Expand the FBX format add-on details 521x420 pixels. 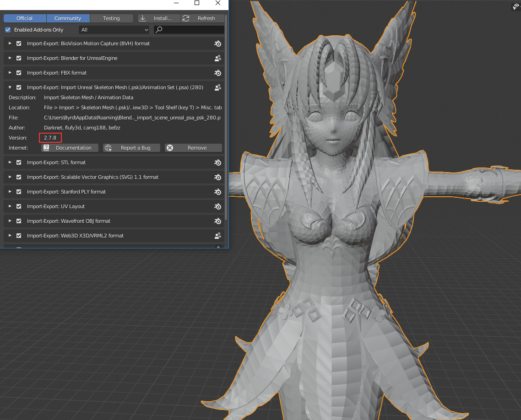coord(10,73)
